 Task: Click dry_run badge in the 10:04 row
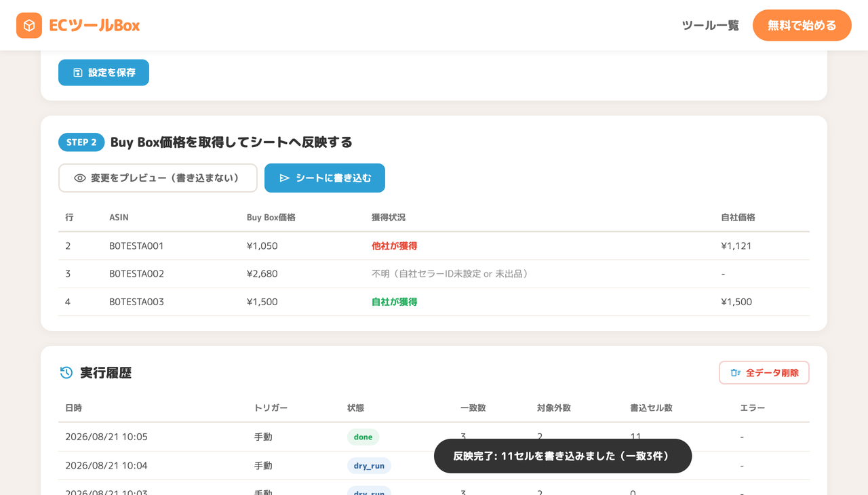point(369,466)
